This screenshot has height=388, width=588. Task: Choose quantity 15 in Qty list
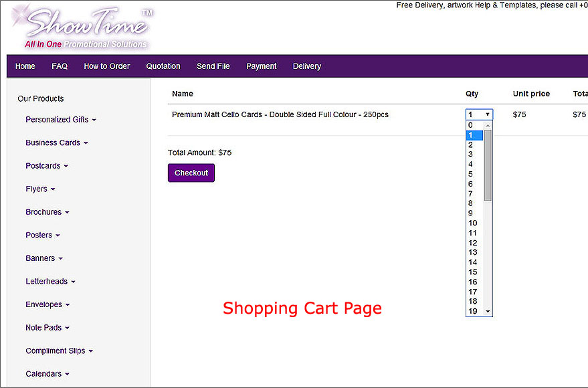475,272
